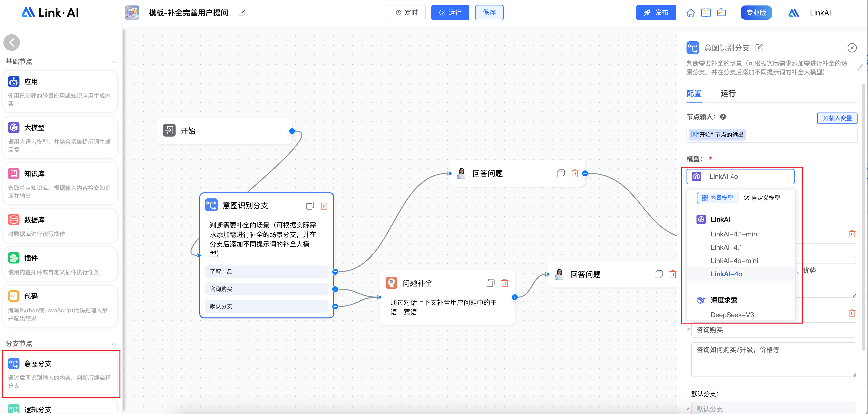The image size is (868, 414).
Task: Delete the lower 回答问题 node
Action: (x=673, y=274)
